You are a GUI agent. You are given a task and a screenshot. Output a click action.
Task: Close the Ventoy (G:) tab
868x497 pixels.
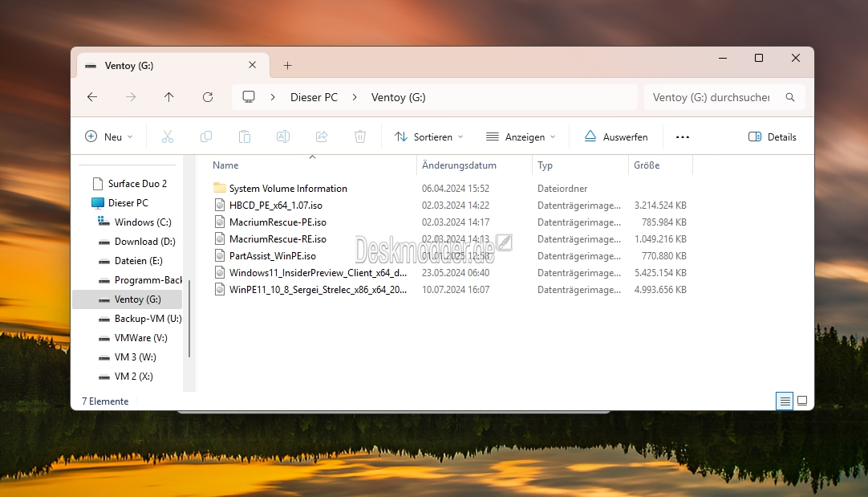pyautogui.click(x=253, y=65)
